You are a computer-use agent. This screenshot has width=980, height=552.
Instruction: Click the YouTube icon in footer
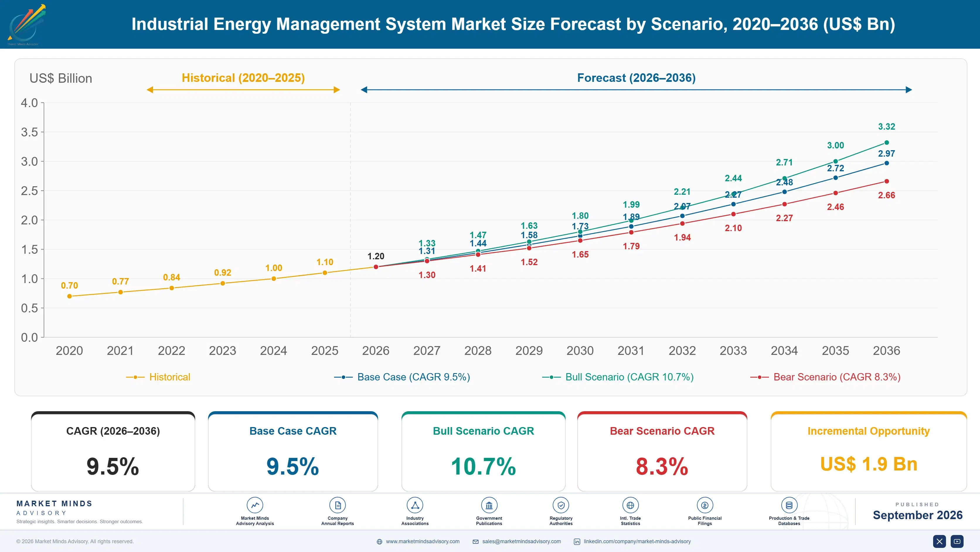pos(957,541)
